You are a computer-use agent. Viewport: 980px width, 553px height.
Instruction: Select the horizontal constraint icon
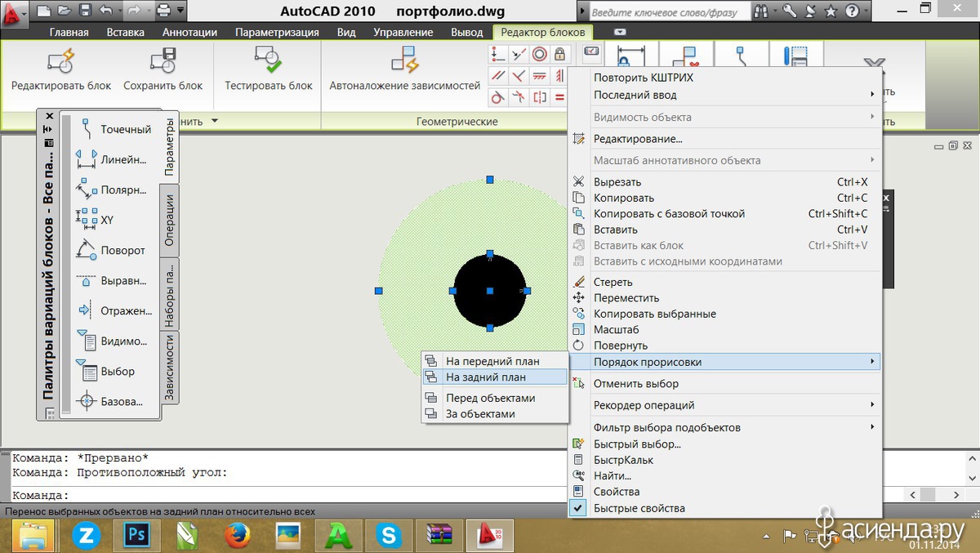tap(539, 76)
